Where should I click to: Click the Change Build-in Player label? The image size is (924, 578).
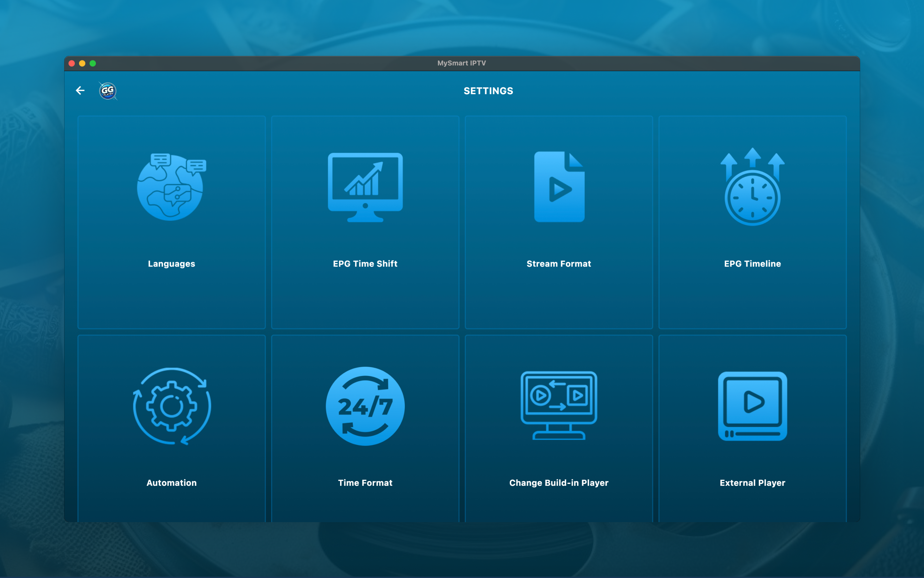tap(559, 483)
